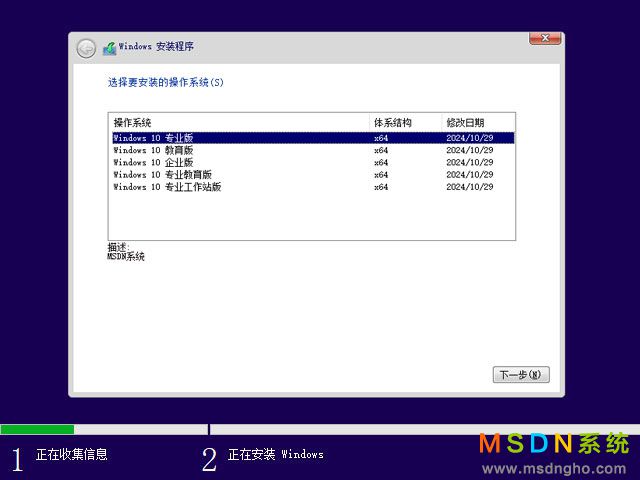Click the 修改日期 column header
This screenshot has width=640, height=480.
coord(478,122)
